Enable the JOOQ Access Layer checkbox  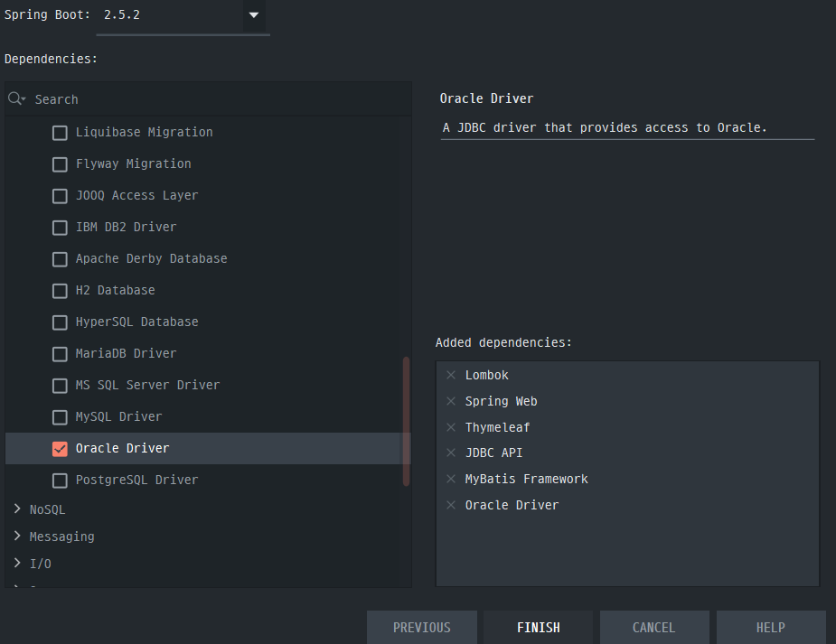point(60,196)
